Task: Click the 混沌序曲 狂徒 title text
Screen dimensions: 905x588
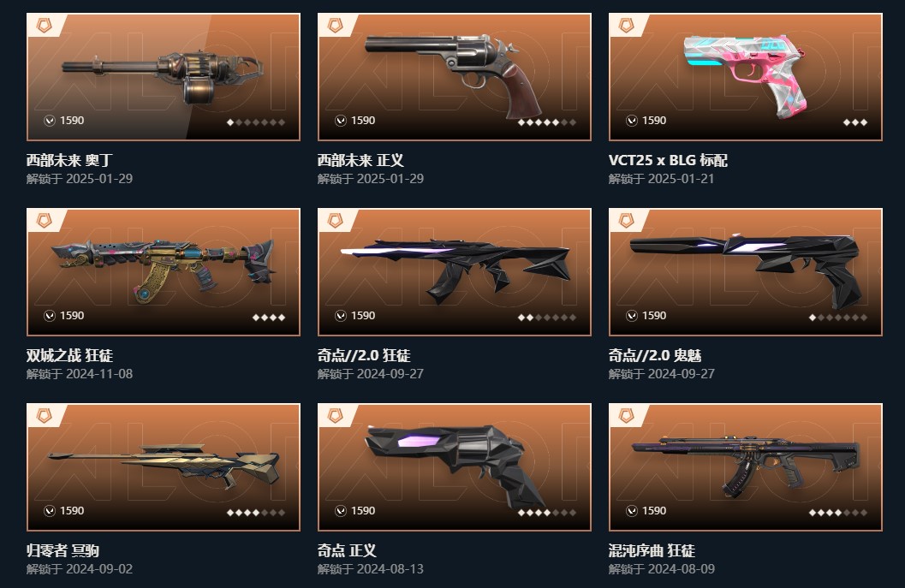Action: coord(652,550)
